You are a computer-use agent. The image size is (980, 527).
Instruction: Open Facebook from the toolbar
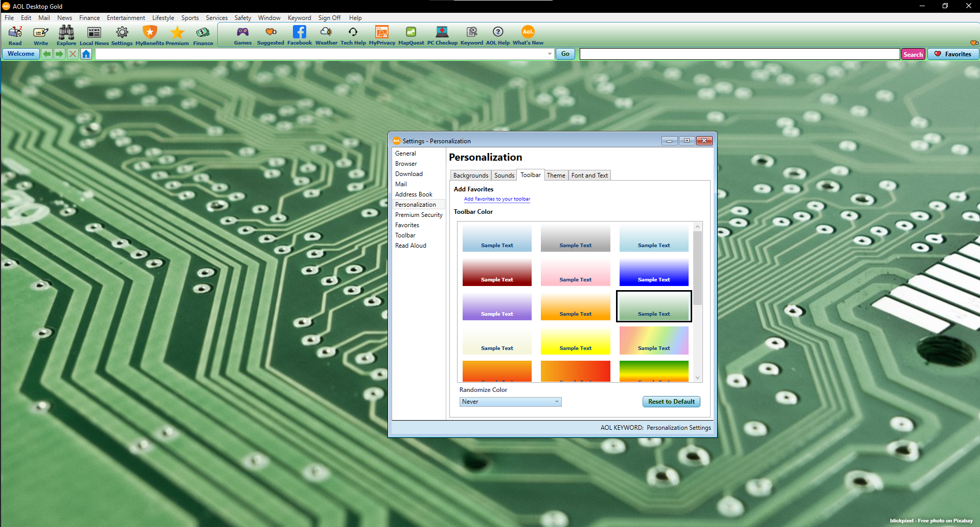[299, 35]
